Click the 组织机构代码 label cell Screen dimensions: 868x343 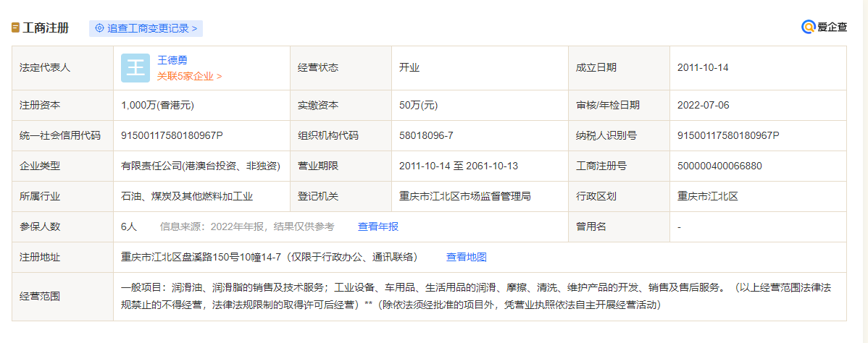pos(341,135)
